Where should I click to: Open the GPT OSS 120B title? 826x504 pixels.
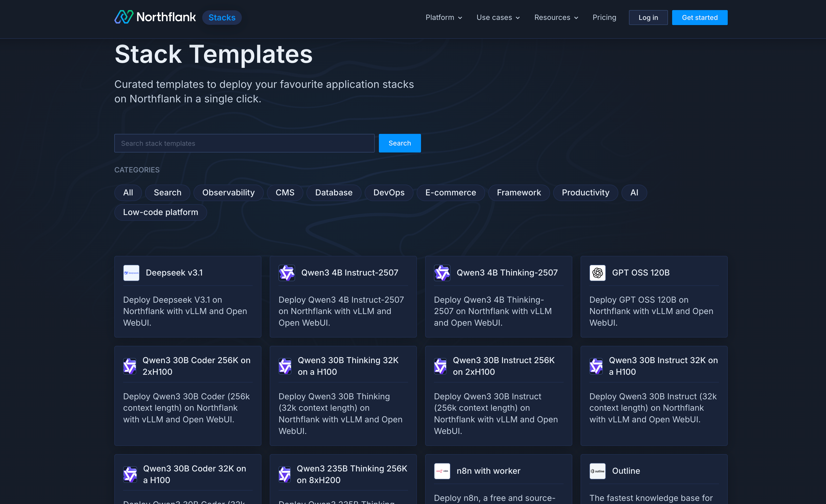tap(641, 273)
